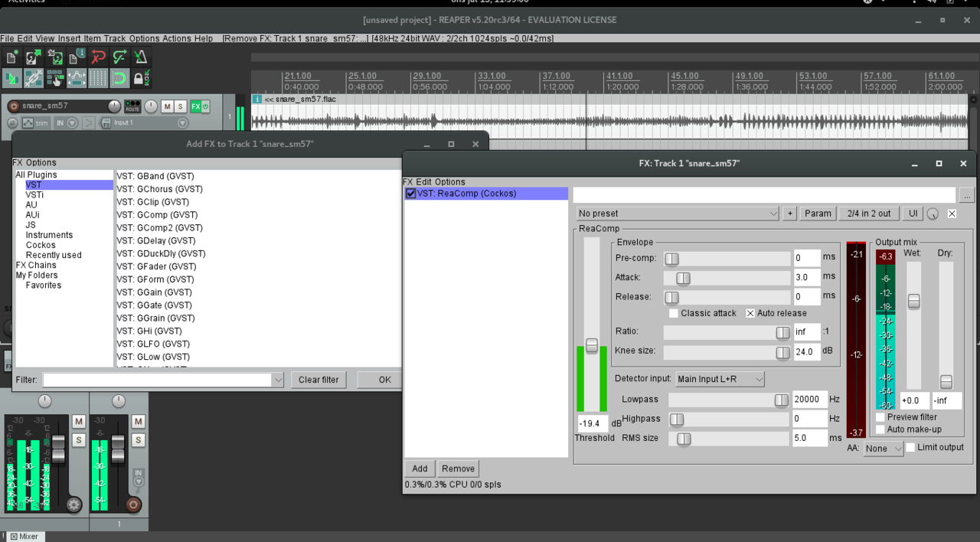
Task: Open the Actions menu
Action: [176, 38]
